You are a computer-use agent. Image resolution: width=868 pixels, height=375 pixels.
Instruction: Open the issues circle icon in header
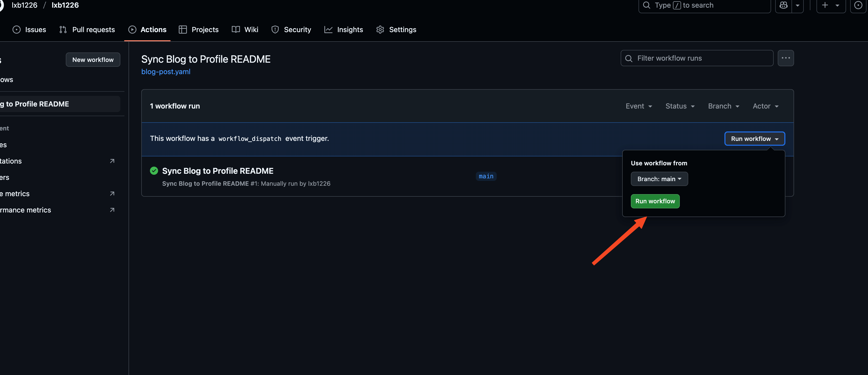[x=858, y=5]
